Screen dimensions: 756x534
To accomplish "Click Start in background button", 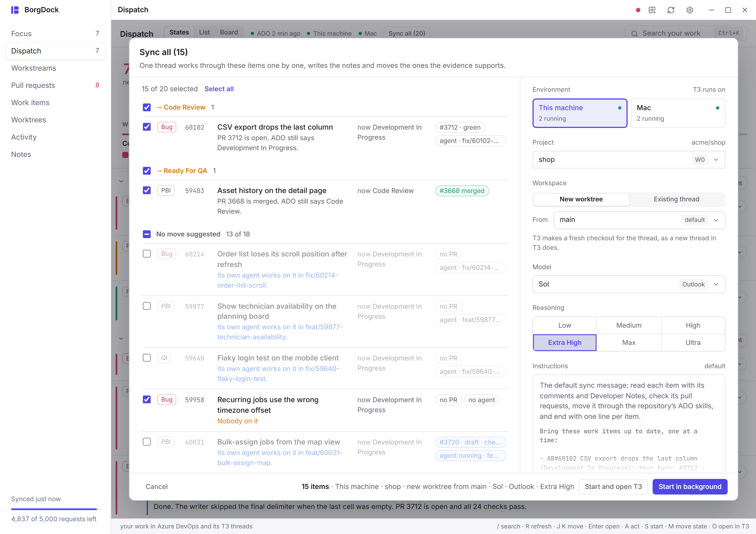I will pos(690,486).
